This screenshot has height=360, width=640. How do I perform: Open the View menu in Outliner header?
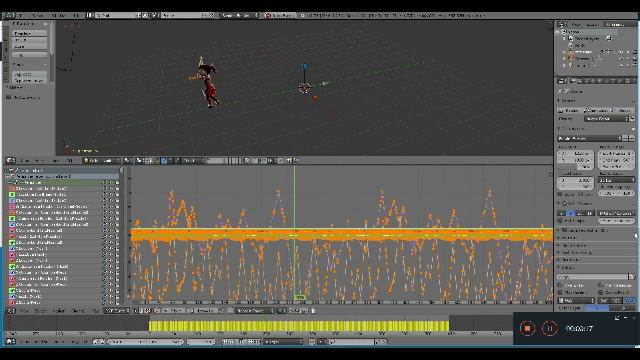click(576, 24)
